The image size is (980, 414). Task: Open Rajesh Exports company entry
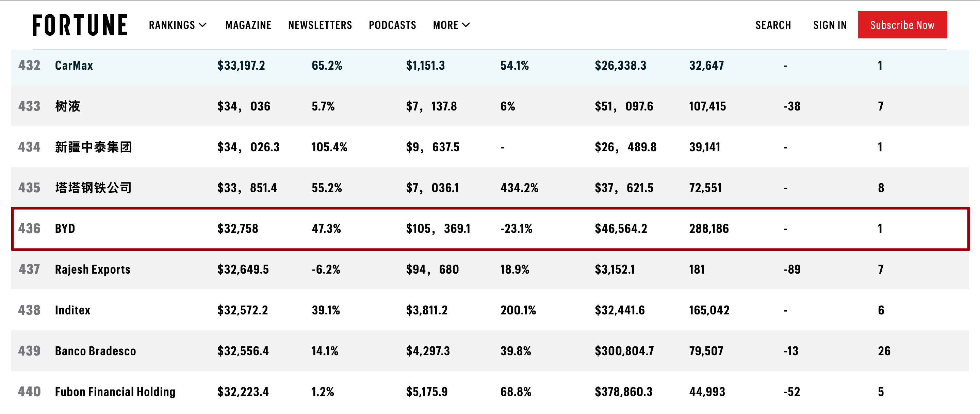click(x=93, y=269)
